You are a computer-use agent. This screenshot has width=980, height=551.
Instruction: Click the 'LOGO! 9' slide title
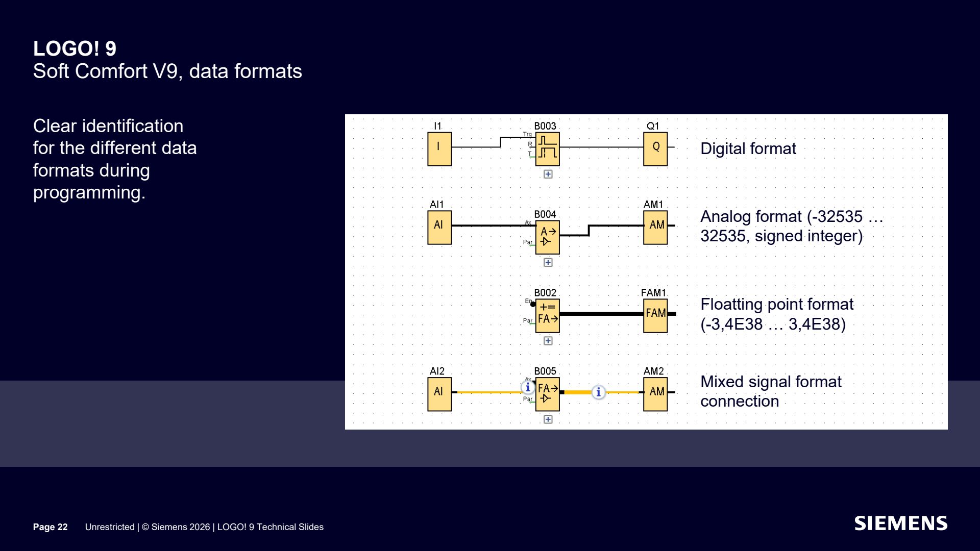(x=75, y=48)
